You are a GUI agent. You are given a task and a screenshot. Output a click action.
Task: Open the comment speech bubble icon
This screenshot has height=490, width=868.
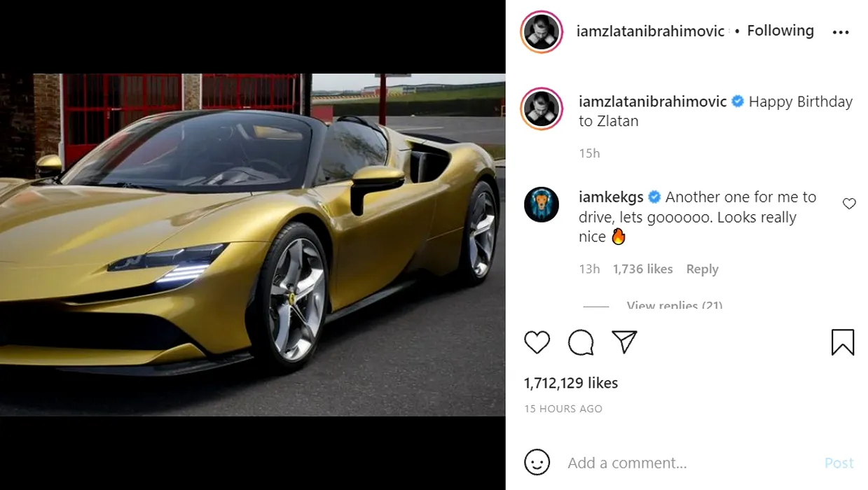(x=581, y=342)
